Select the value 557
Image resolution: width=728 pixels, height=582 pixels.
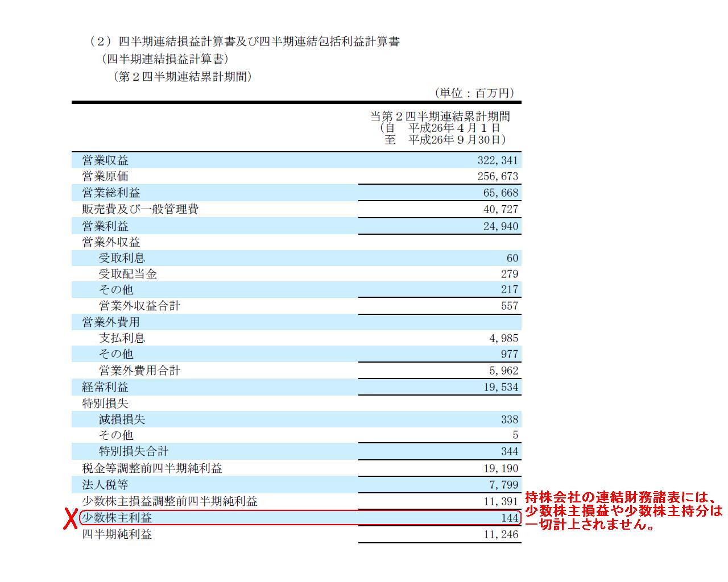click(510, 306)
